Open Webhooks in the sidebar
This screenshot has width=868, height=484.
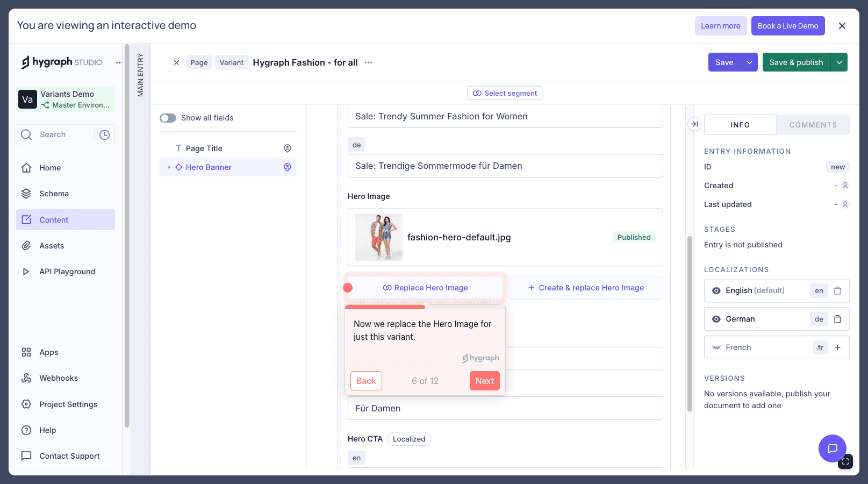point(65,378)
